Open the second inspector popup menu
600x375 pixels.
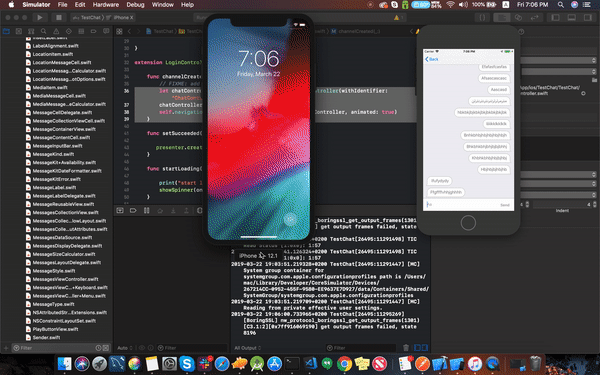point(559,72)
